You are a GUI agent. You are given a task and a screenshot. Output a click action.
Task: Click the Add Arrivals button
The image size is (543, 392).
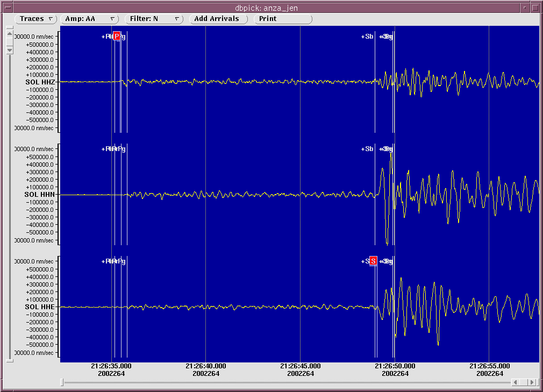(x=218, y=19)
